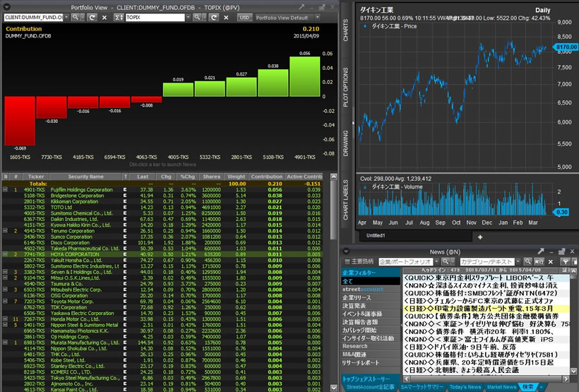Toggle the 主要銘柄 checkbox in News
579x392 pixels.
[347, 261]
